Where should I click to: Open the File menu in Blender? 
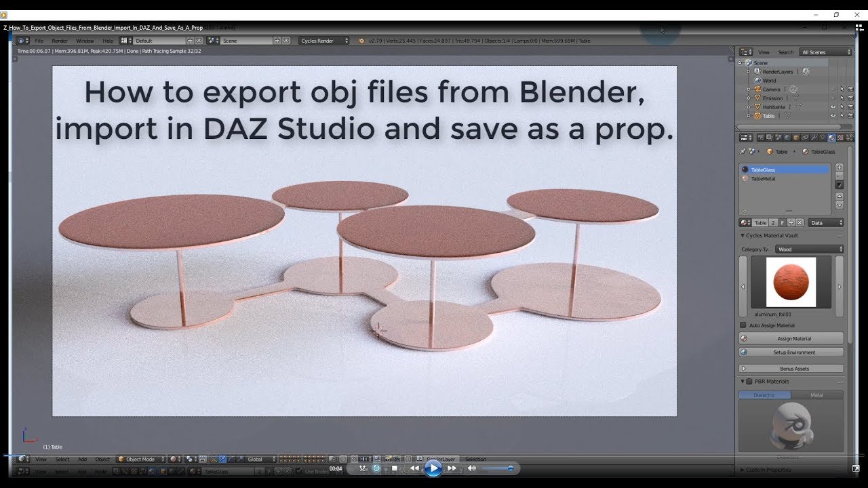click(39, 41)
